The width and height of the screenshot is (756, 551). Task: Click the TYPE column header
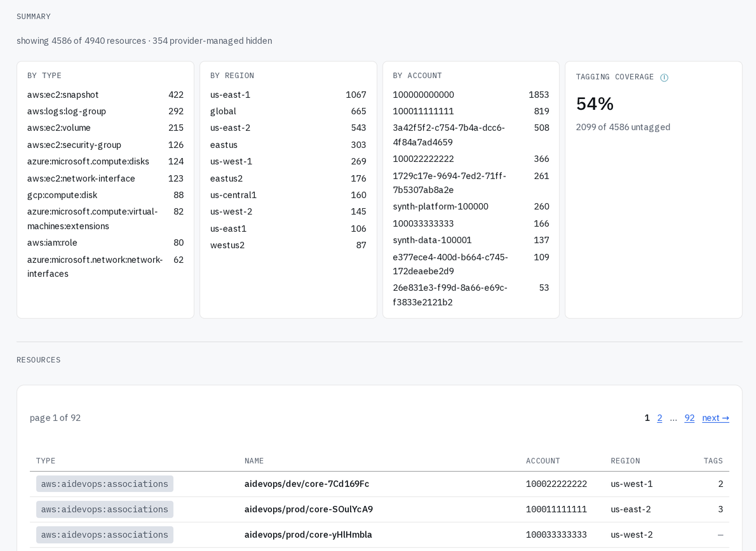pyautogui.click(x=46, y=461)
